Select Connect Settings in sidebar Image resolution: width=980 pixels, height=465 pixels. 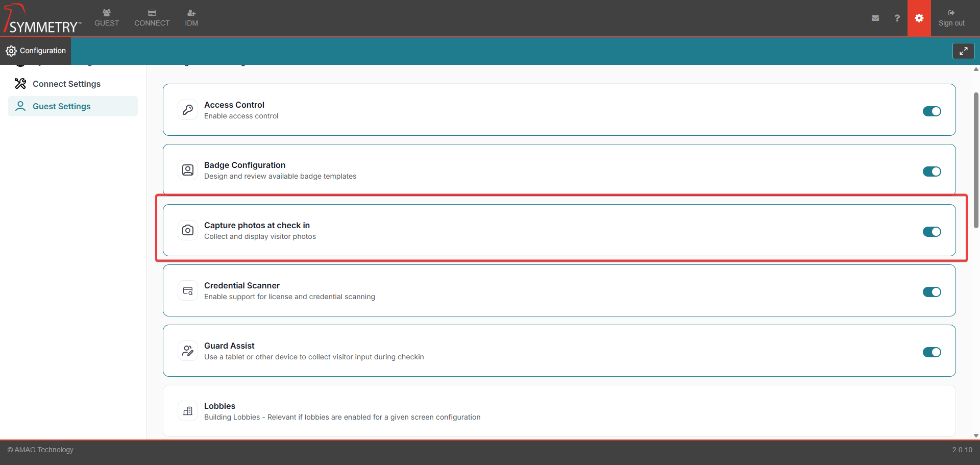coord(66,84)
